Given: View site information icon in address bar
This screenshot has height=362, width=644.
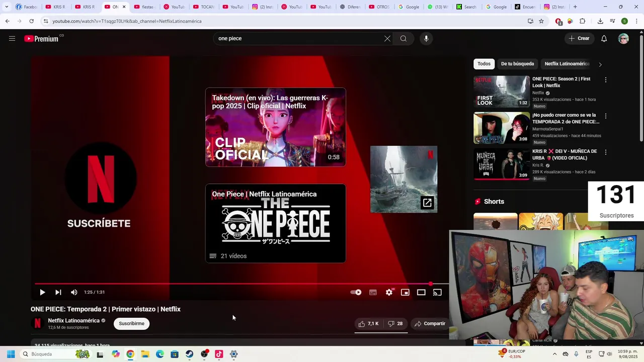Looking at the screenshot, I should (45, 21).
